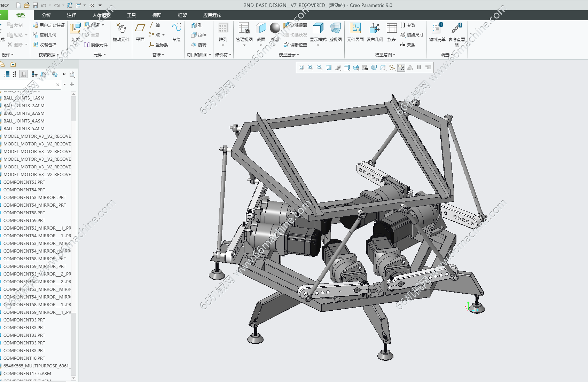The width and height of the screenshot is (588, 382).
Task: Expand the Datum (基准) group dropdown
Action: click(x=158, y=55)
